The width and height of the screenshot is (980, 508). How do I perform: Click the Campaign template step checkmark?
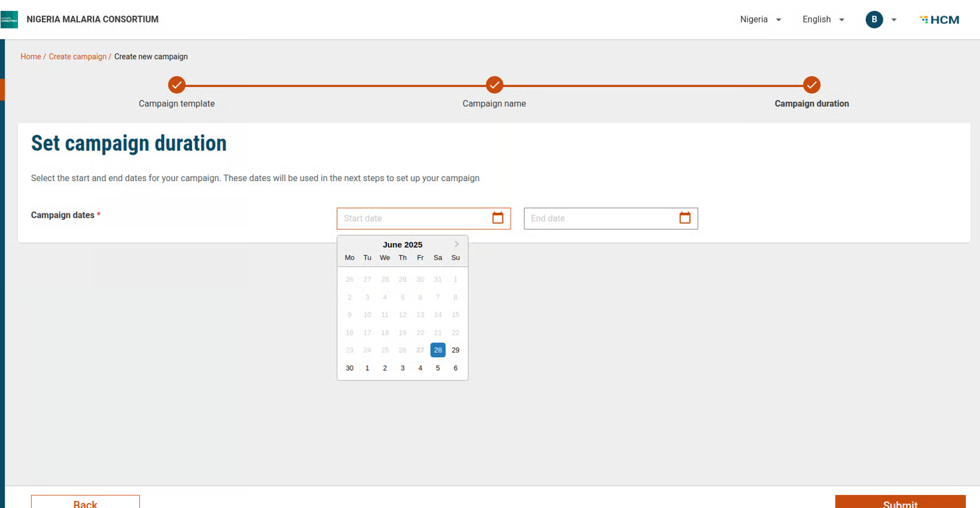click(x=177, y=85)
